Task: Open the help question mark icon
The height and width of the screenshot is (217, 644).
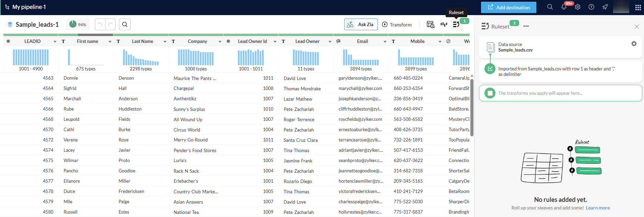Action: [x=591, y=7]
